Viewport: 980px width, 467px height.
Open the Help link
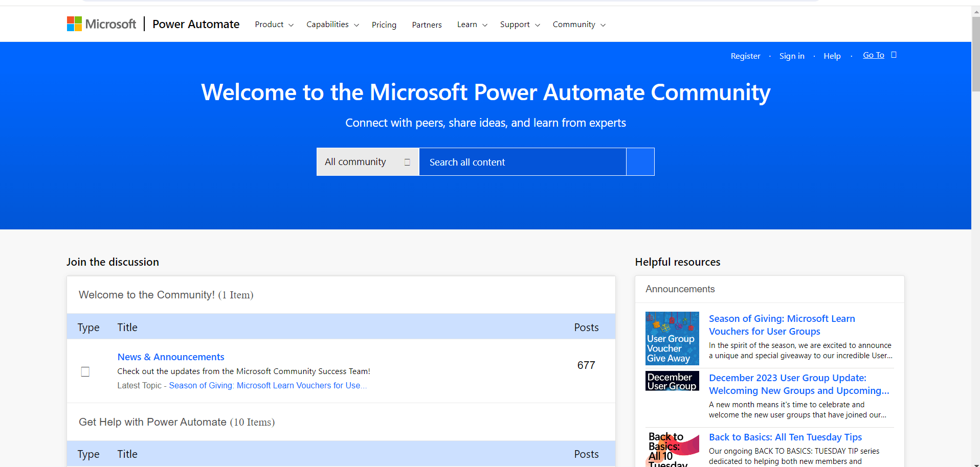832,56
